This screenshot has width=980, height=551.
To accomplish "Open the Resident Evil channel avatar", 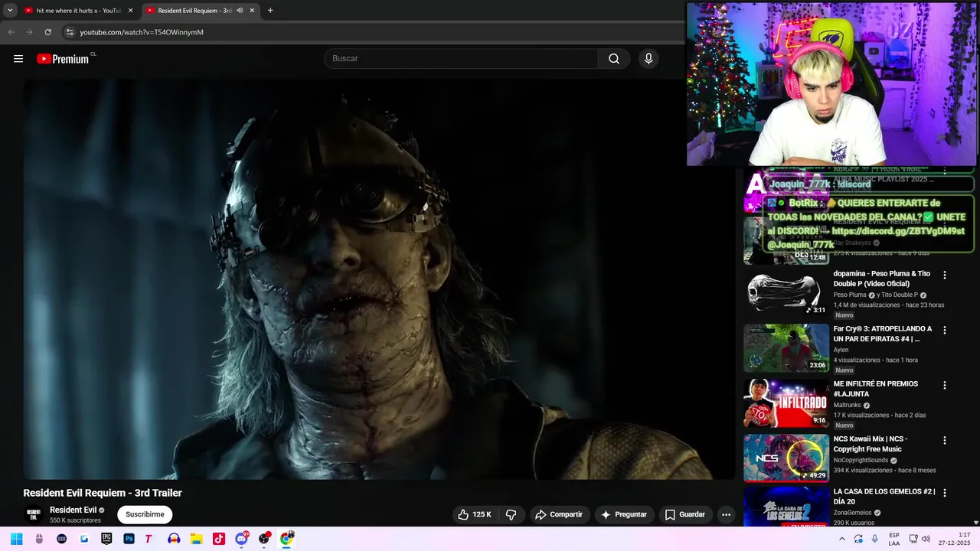I will pos(34,514).
